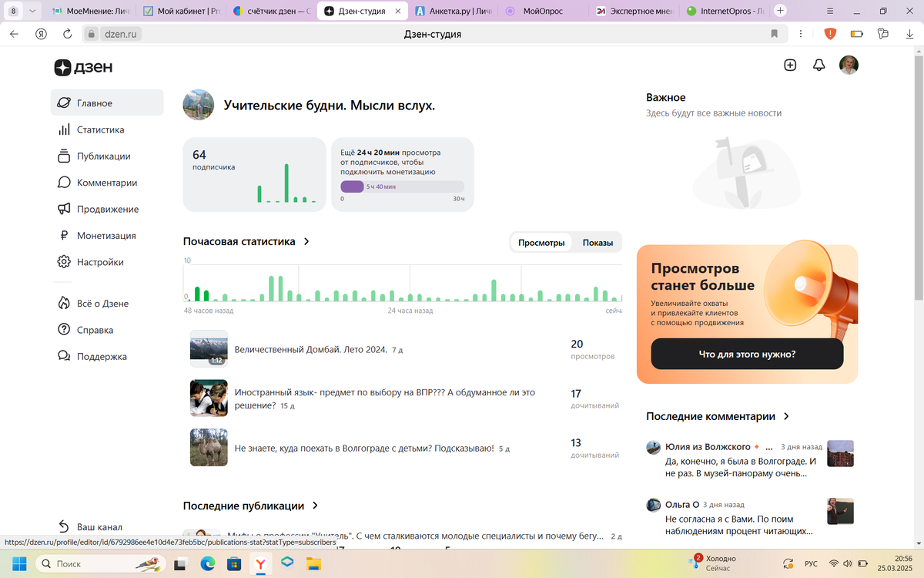Screen dimensions: 924x578
Task: Click the red shield protection icon
Action: pyautogui.click(x=831, y=34)
